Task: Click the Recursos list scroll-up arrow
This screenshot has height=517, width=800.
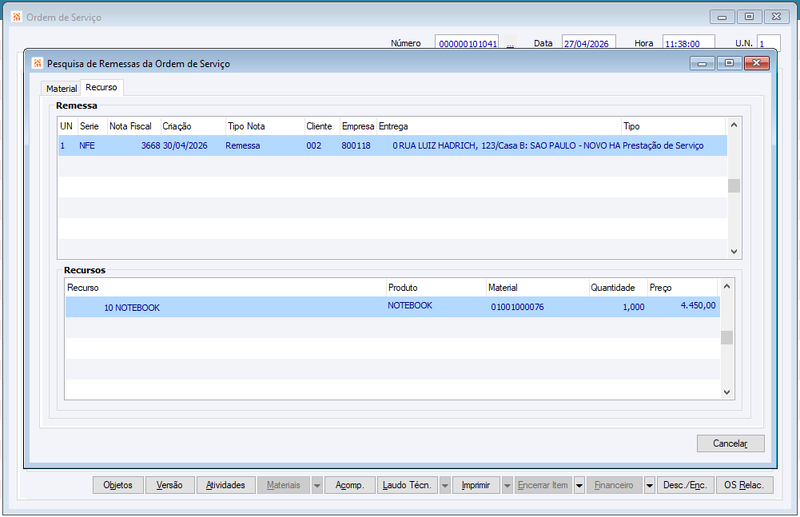Action: point(727,286)
